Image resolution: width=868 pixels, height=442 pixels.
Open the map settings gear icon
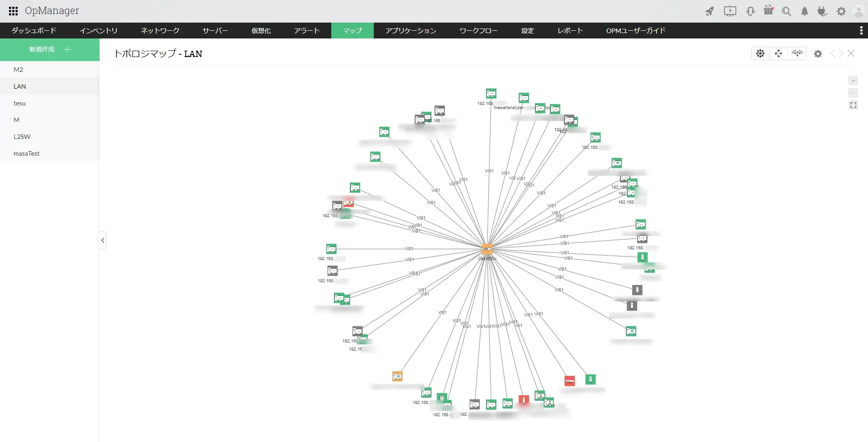pyautogui.click(x=818, y=54)
